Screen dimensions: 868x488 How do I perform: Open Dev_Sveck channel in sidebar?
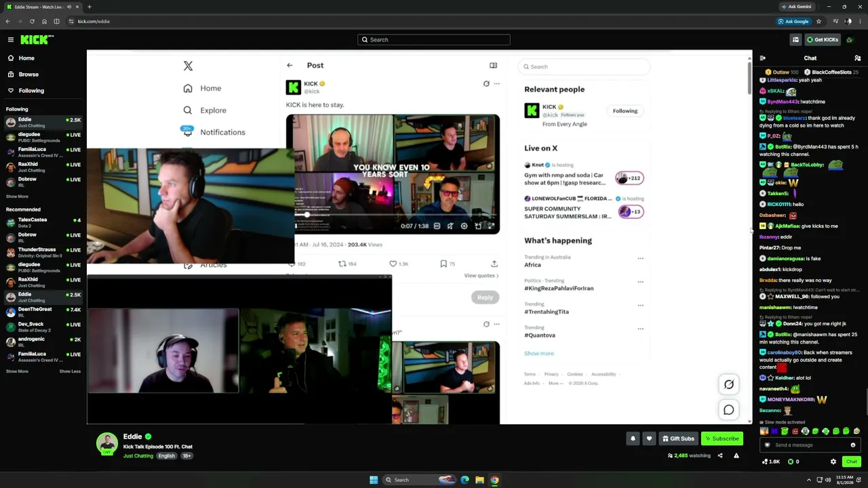tap(43, 327)
